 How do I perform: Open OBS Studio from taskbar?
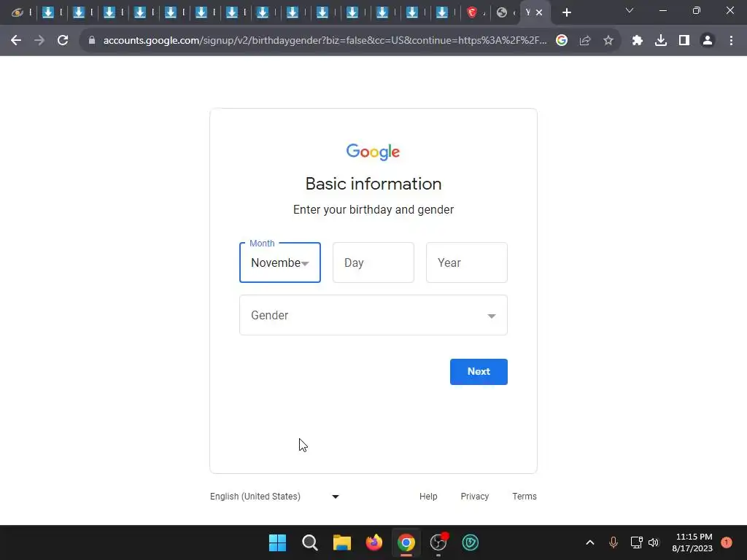click(x=438, y=542)
